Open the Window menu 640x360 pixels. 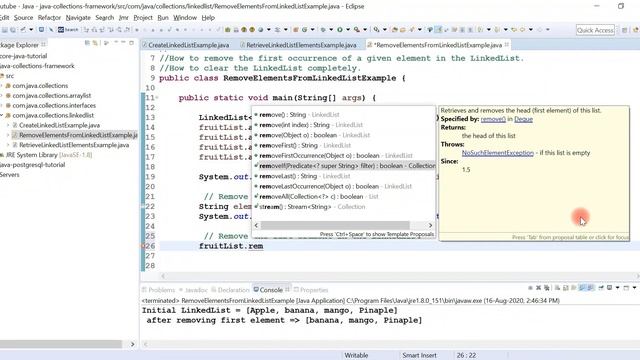coord(185,18)
